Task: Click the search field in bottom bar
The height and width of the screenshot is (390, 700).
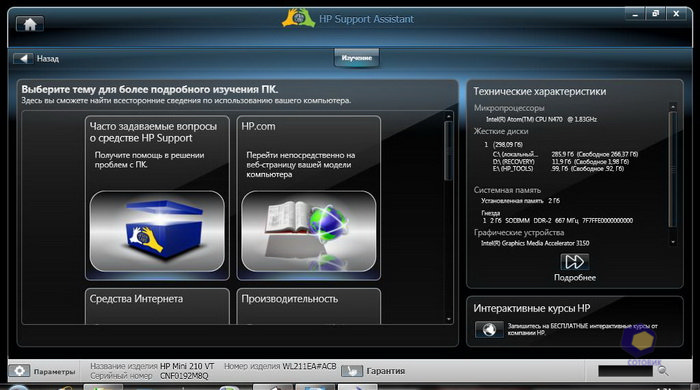Action: 625,371
